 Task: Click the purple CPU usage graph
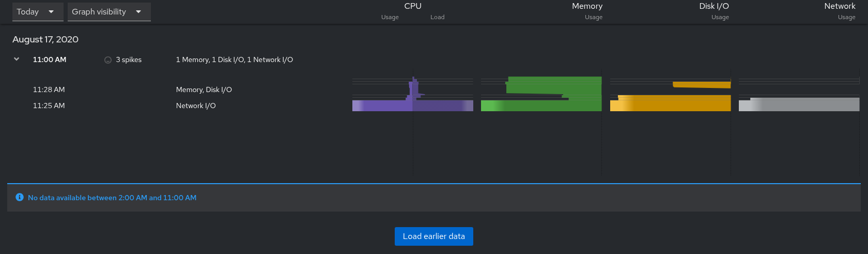(413, 105)
